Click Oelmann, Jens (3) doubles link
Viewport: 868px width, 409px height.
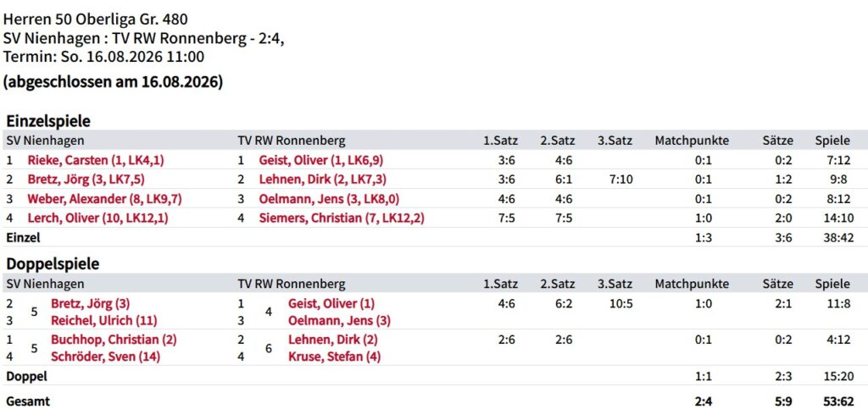click(339, 321)
